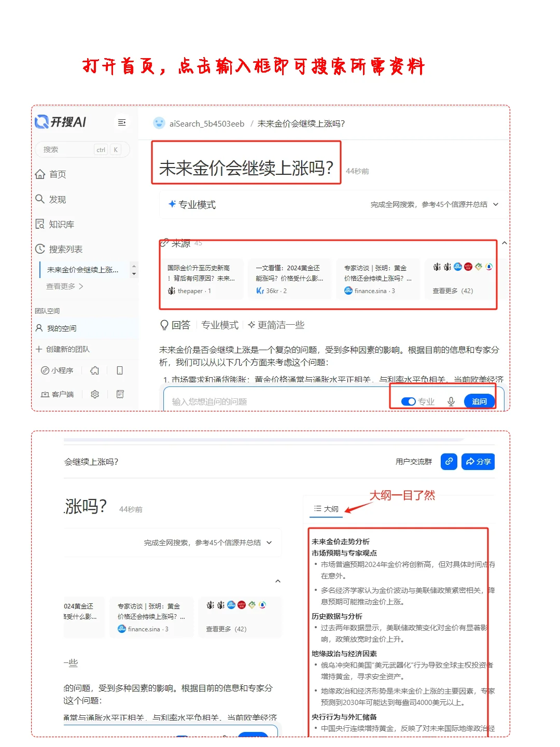
Task: Click the microphone icon in follow-up bar
Action: [x=451, y=401]
